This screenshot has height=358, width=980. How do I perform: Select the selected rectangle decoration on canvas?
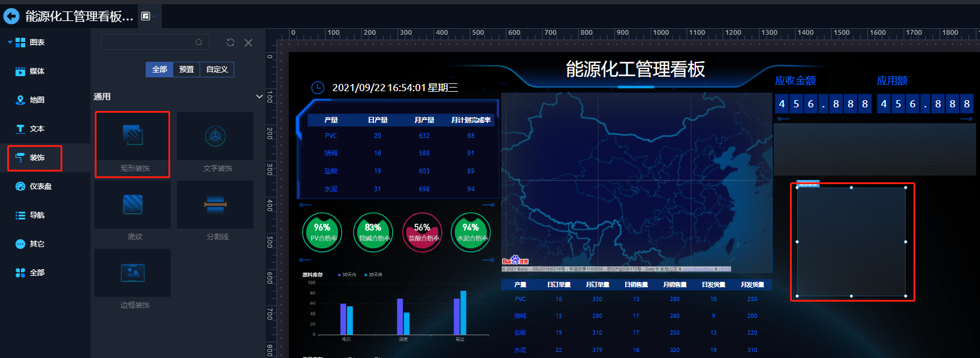(x=851, y=242)
